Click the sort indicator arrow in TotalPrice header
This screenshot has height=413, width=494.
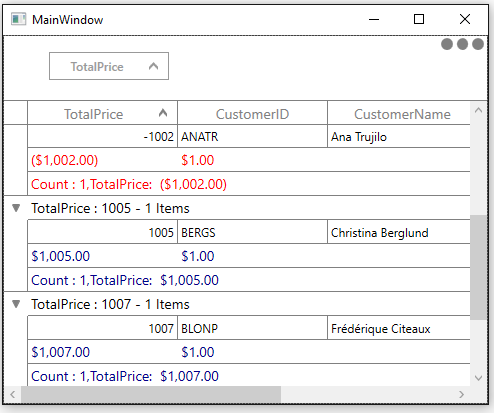163,113
